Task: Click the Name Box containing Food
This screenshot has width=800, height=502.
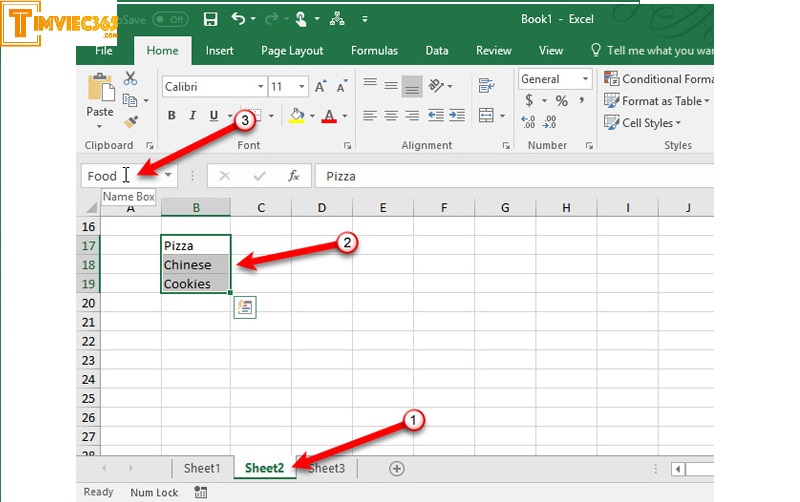Action: pyautogui.click(x=122, y=175)
